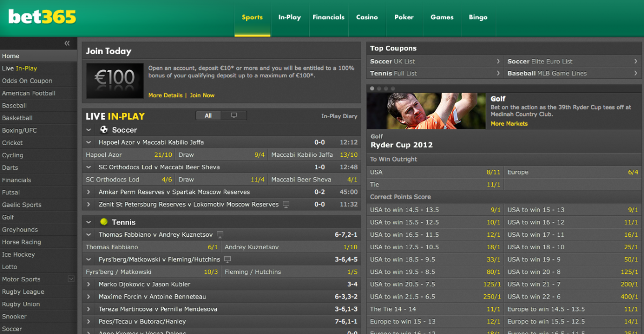Image resolution: width=644 pixels, height=334 pixels.
Task: Expand Tereza Martincova v Pernilla Mendesova match
Action: 89,309
